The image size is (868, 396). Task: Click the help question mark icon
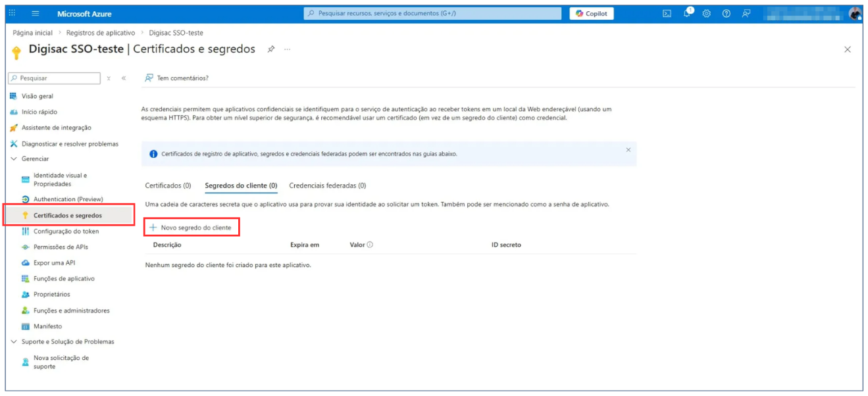click(x=727, y=14)
